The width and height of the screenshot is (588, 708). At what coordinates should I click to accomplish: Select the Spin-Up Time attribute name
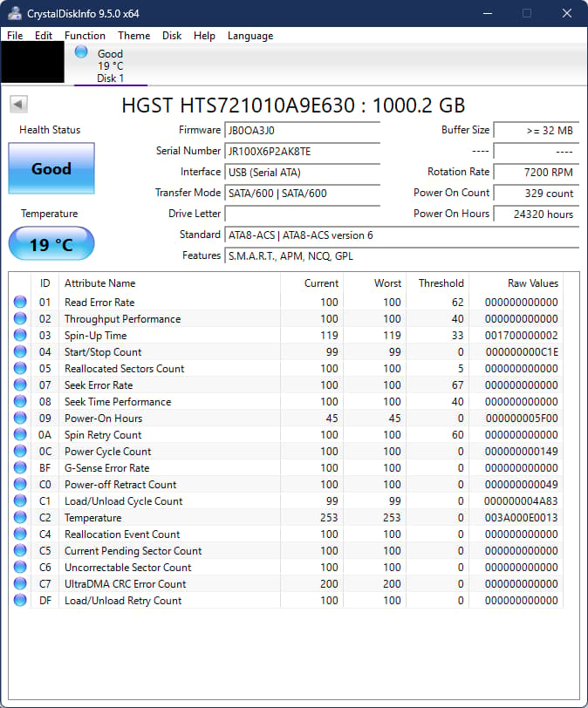click(x=96, y=336)
